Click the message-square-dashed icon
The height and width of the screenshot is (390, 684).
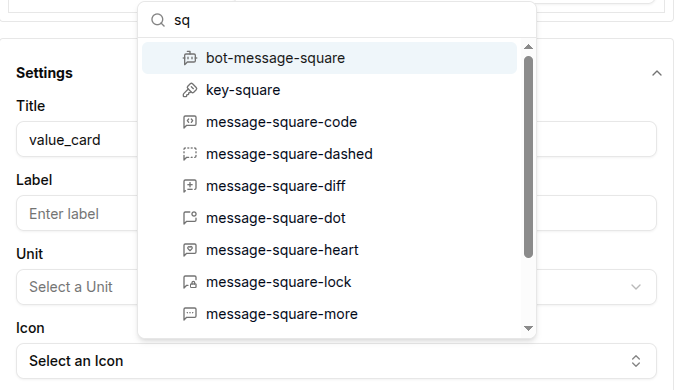point(190,154)
